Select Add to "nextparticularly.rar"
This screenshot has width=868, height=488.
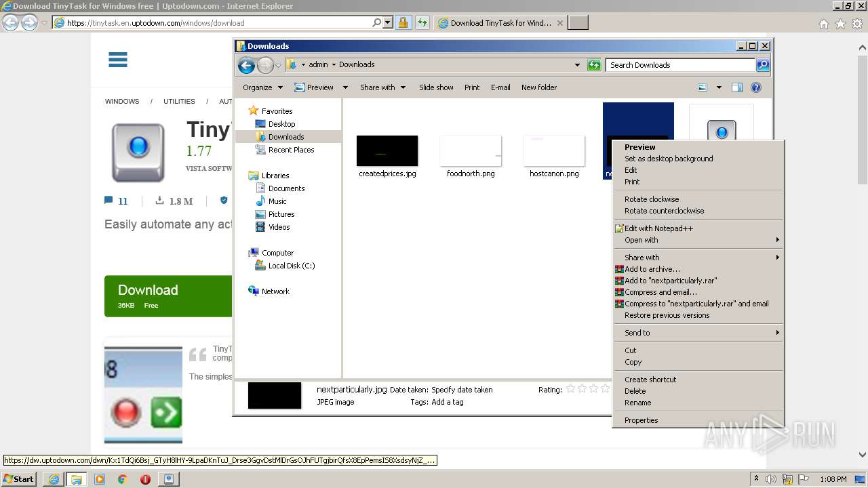pyautogui.click(x=698, y=281)
